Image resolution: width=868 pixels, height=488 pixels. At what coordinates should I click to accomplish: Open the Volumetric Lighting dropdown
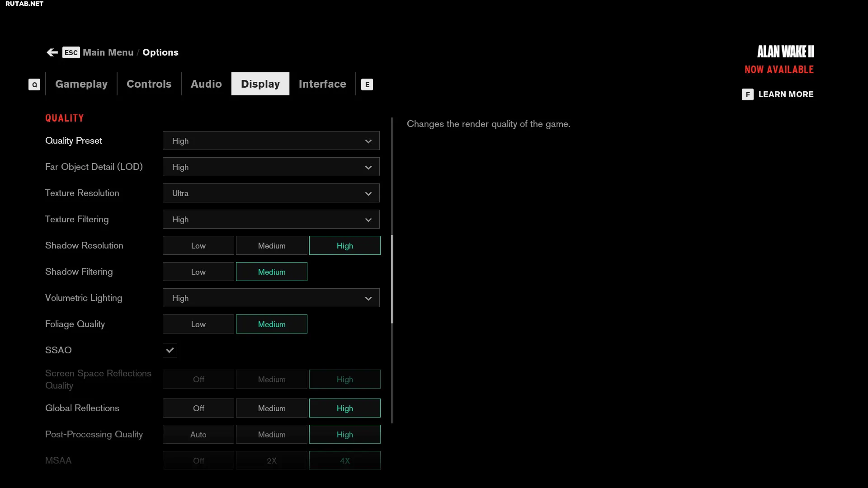click(271, 298)
